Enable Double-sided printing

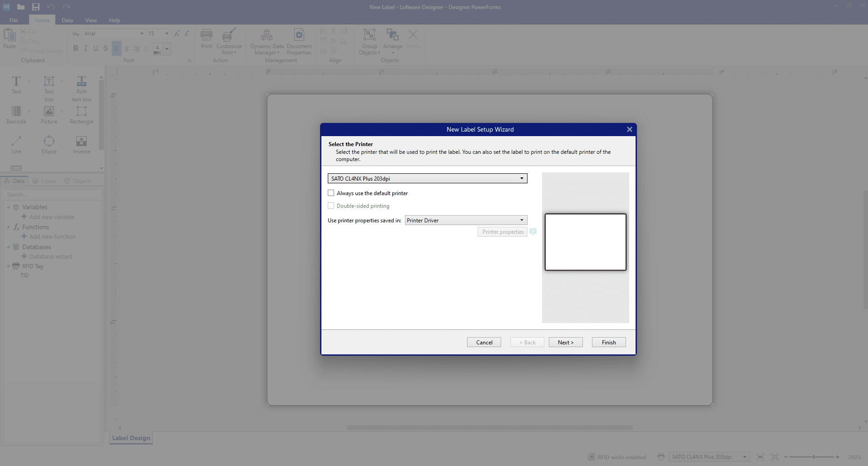click(331, 206)
